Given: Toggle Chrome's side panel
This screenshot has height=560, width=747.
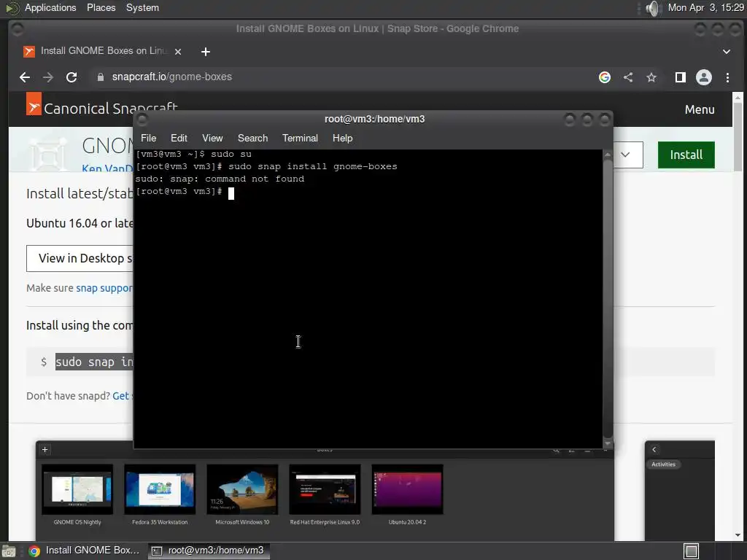Looking at the screenshot, I should pos(681,77).
